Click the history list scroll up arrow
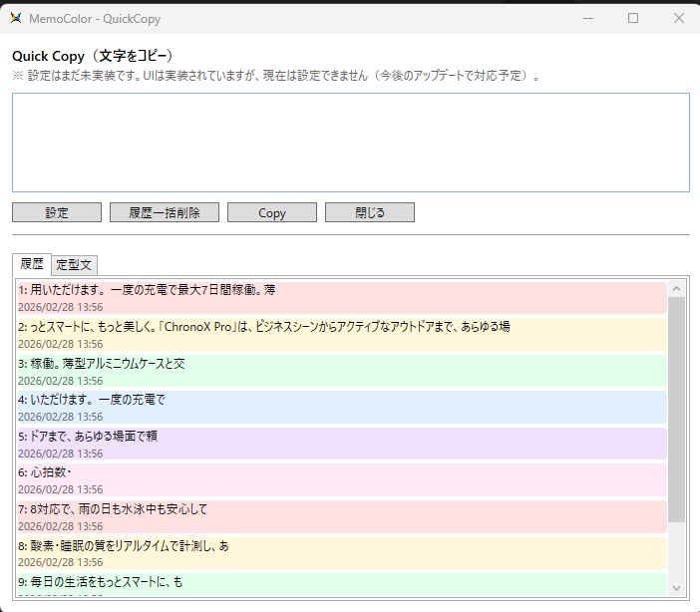 click(x=676, y=289)
